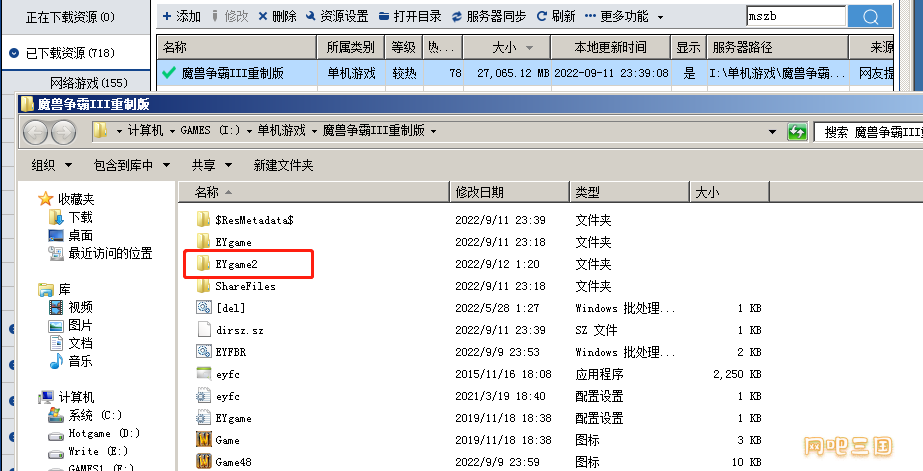Open the address bar history dropdown
The height and width of the screenshot is (471, 923).
point(772,132)
